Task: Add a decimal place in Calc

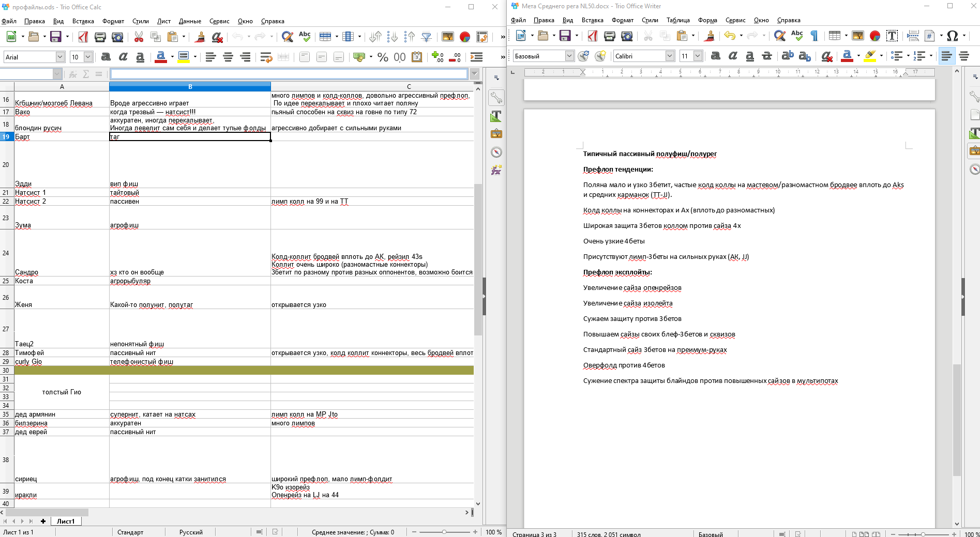Action: pyautogui.click(x=438, y=57)
